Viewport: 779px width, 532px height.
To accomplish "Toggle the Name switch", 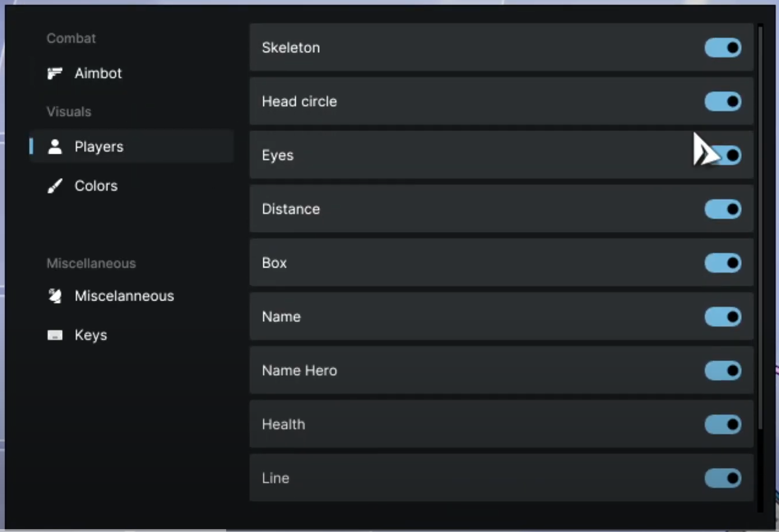I will tap(723, 317).
